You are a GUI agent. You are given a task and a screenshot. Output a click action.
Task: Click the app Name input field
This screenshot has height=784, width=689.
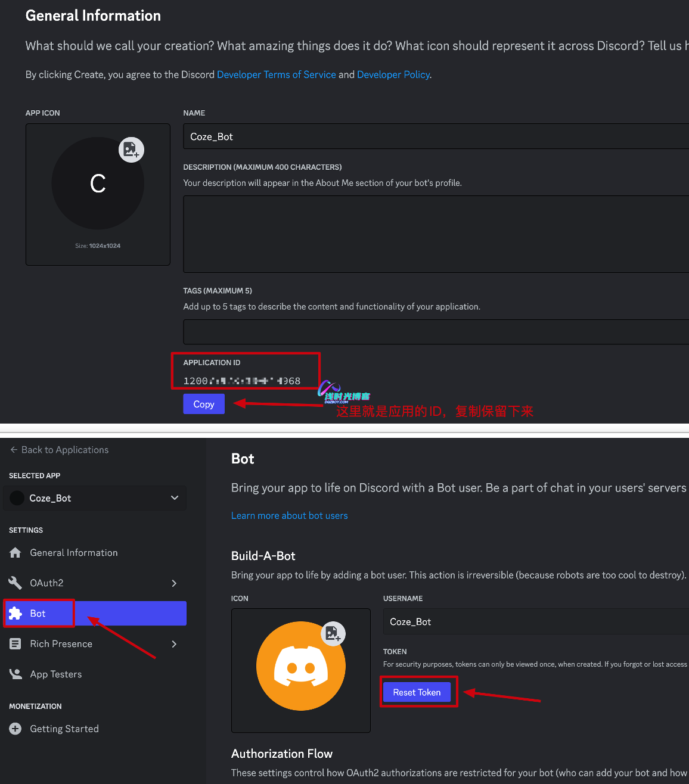[436, 136]
